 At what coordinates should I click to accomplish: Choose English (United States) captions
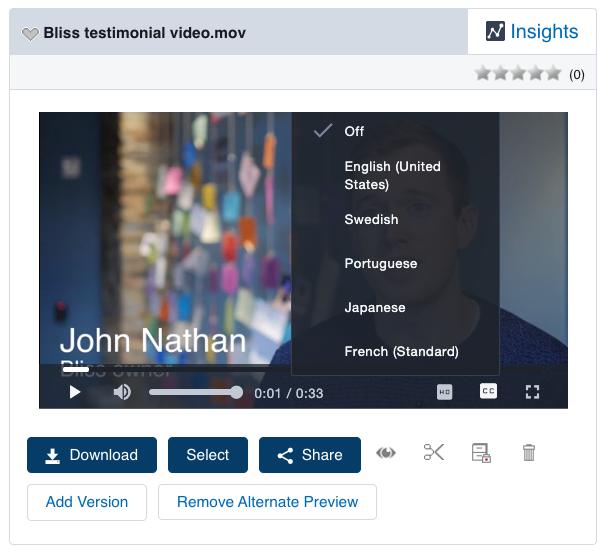point(395,175)
